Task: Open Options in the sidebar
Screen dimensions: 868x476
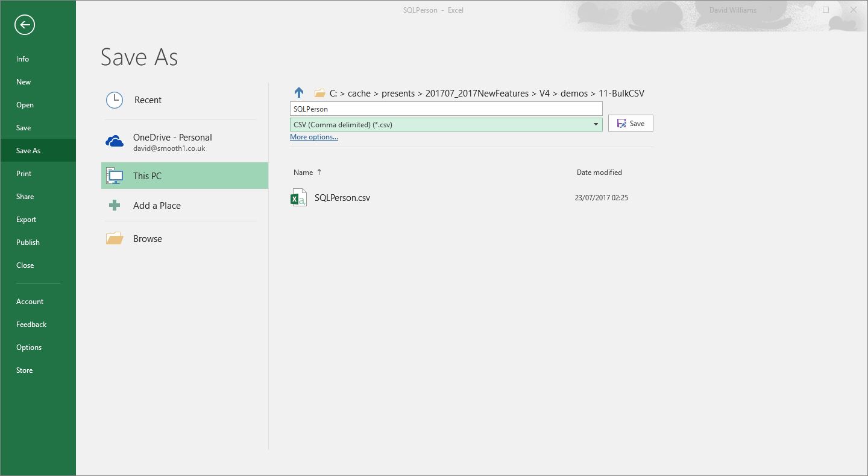Action: [x=29, y=347]
